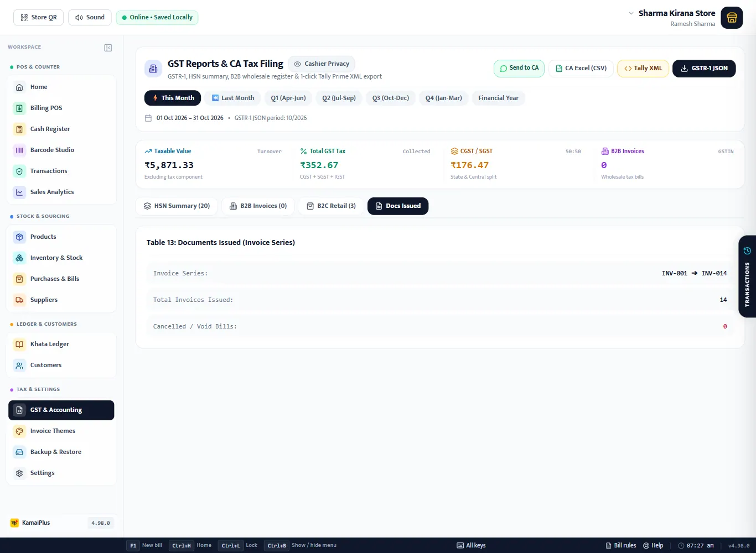Open Settings from sidebar
Viewport: 756px width, 553px height.
[61, 473]
